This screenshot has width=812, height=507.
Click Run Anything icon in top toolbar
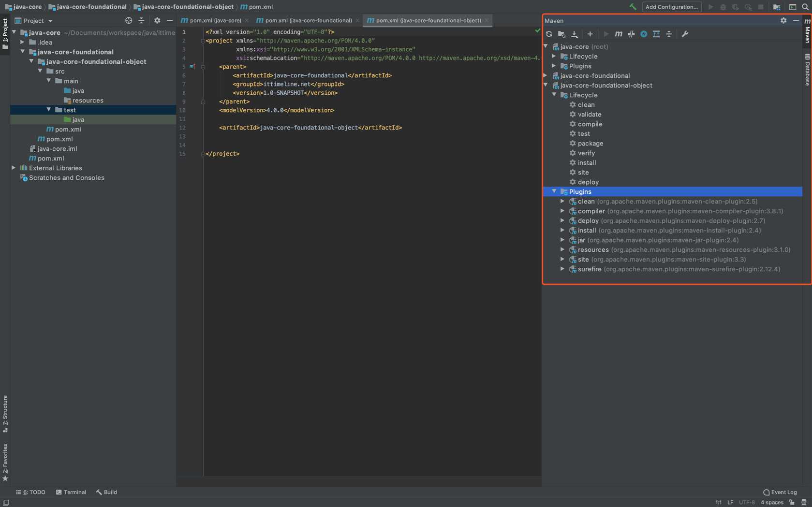pos(793,7)
